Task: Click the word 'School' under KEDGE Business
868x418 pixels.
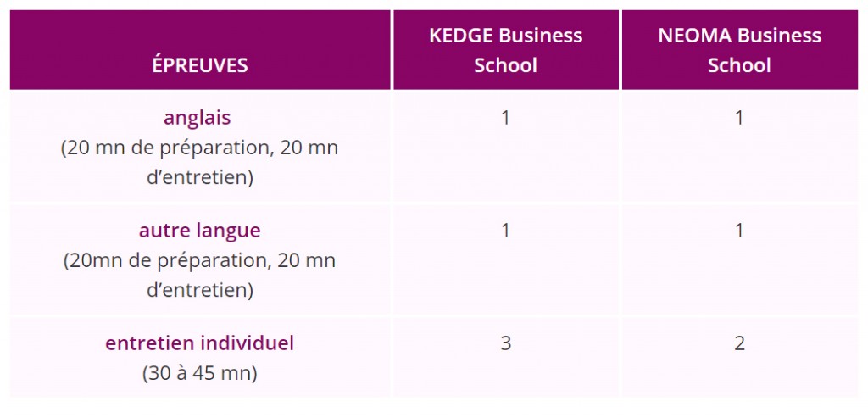Action: click(x=506, y=65)
